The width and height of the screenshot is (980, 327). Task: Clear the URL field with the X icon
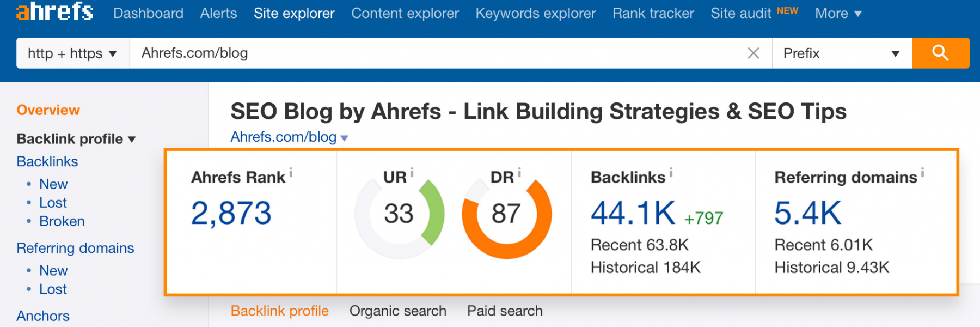(x=754, y=53)
